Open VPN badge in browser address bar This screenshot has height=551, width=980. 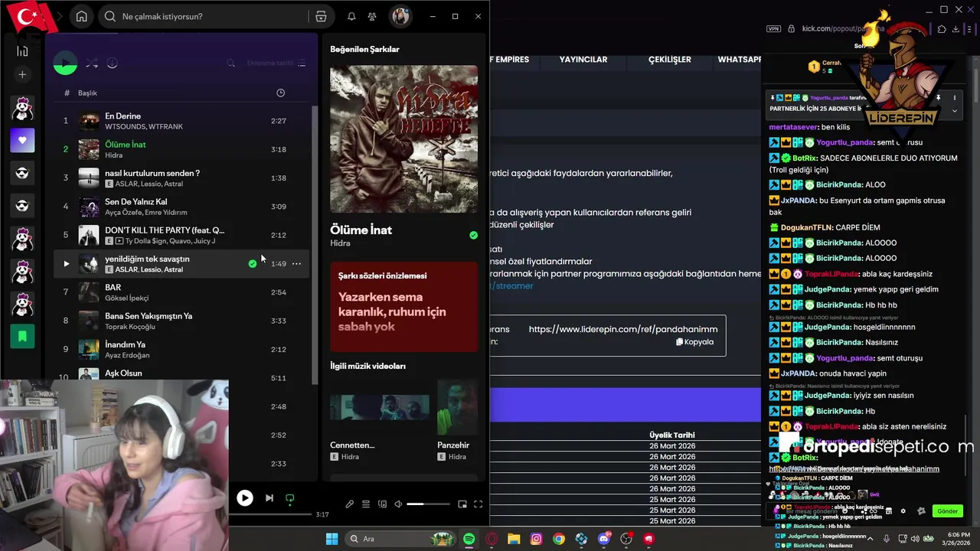773,29
